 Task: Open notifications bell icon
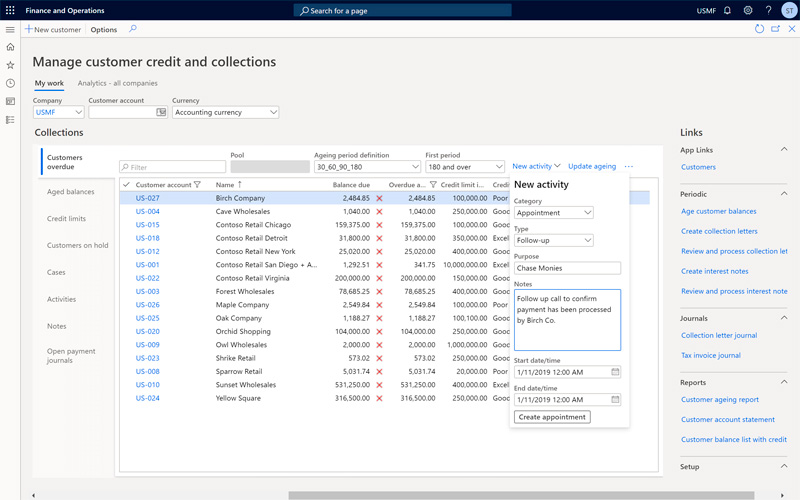tap(728, 10)
